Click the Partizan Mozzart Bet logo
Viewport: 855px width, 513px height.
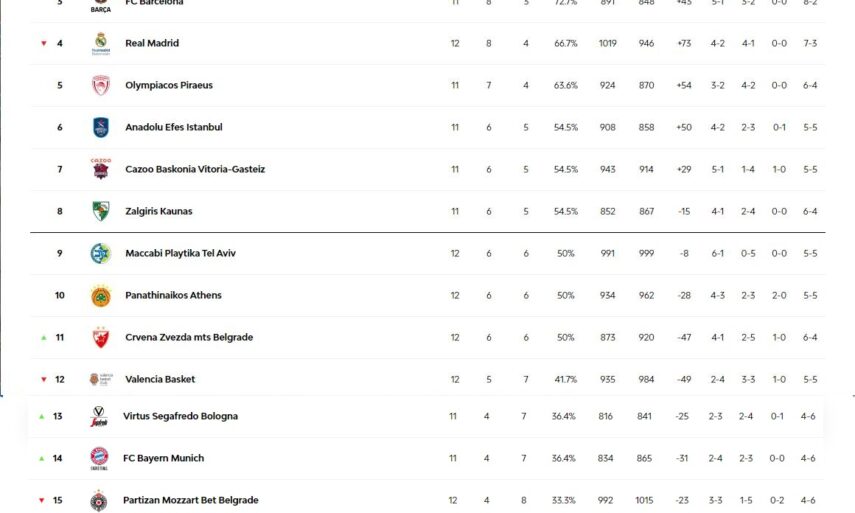[x=99, y=500]
